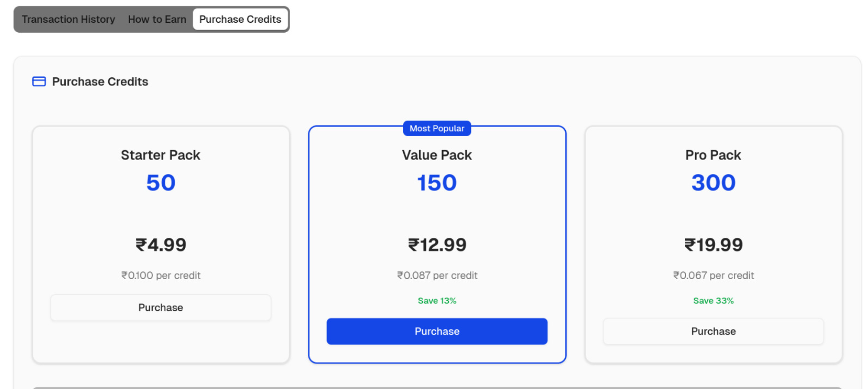
Task: Click the Value Pack title
Action: 437,155
